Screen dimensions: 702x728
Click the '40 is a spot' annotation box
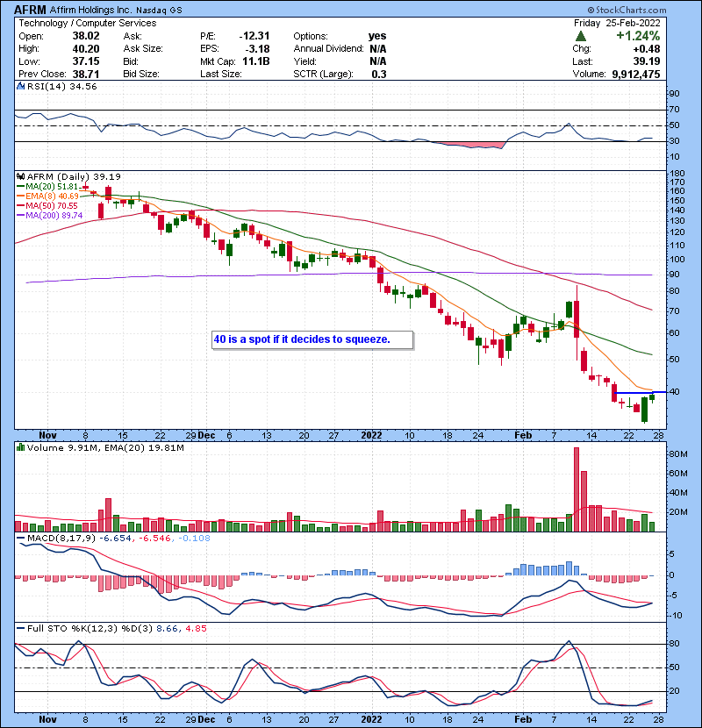312,339
